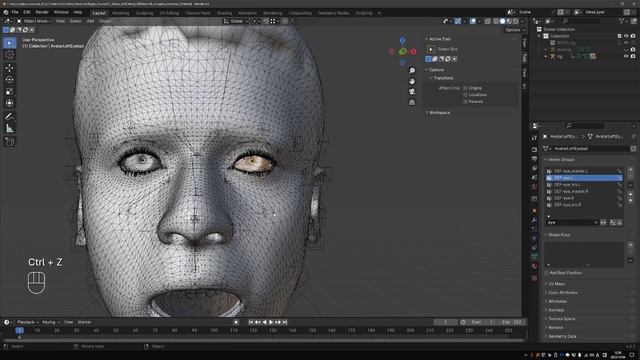
Task: Select the Move tool
Action: point(9,67)
